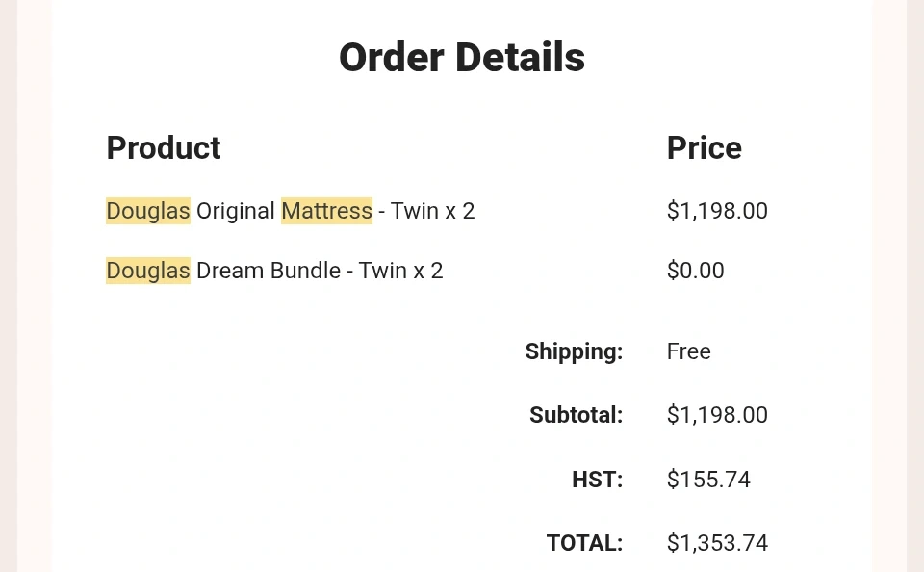Screen dimensions: 924x572
Task: Click the HST label
Action: tap(597, 480)
